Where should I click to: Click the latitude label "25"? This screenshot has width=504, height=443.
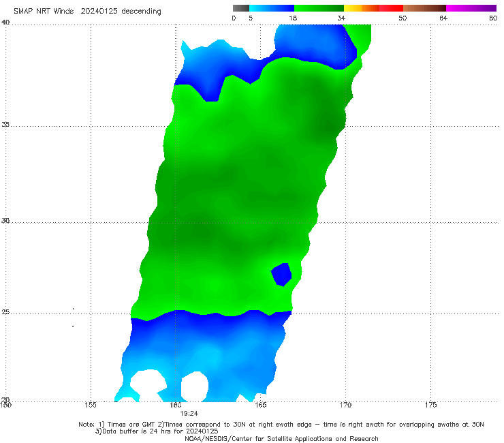[5, 311]
